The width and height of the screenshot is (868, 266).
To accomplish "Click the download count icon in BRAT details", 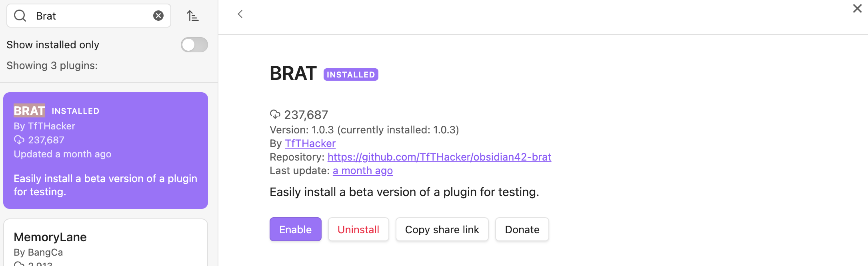I will (x=275, y=115).
